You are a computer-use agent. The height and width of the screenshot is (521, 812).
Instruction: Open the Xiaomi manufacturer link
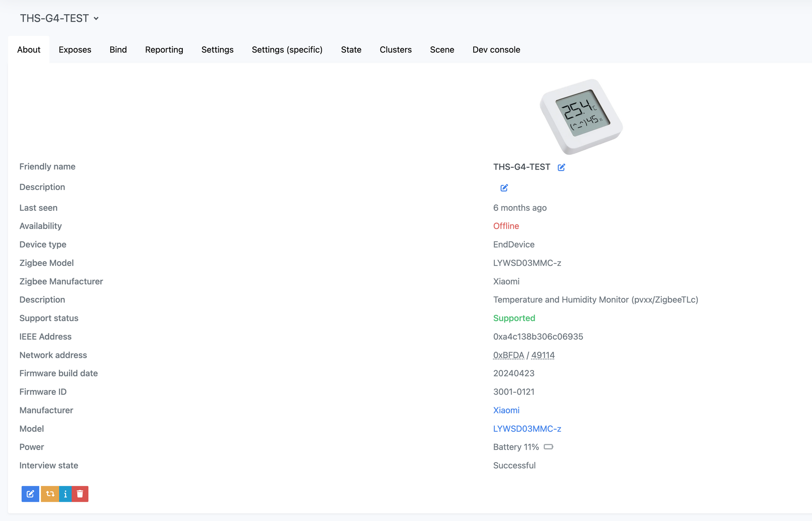click(x=506, y=410)
